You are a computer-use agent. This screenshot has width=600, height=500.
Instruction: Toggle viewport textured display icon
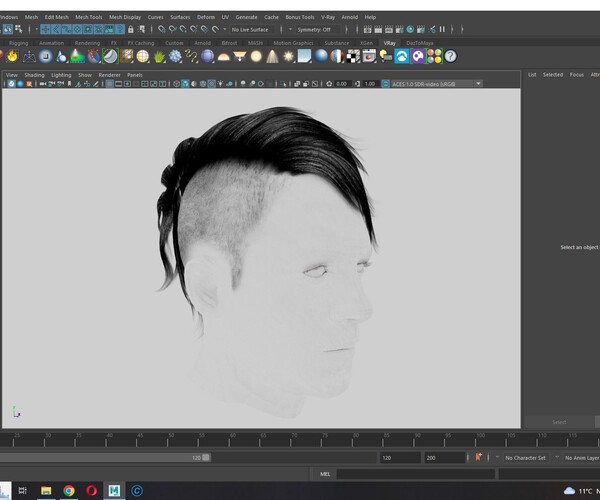(x=212, y=84)
